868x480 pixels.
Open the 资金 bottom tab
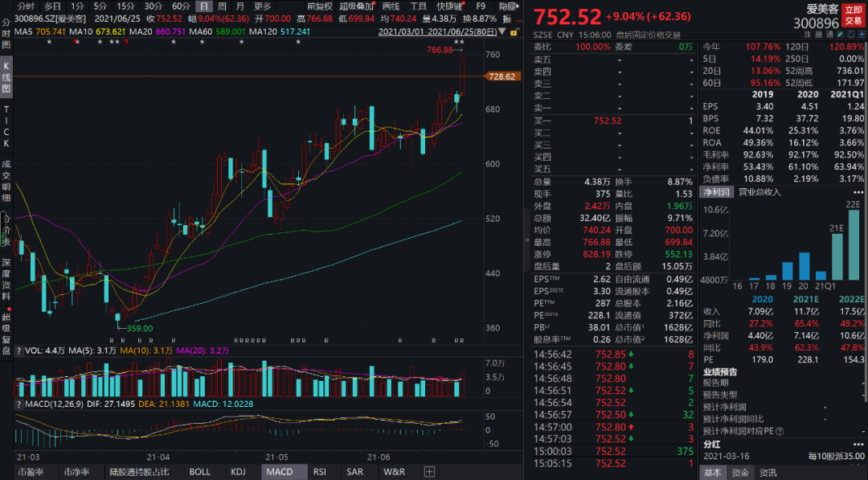click(x=739, y=472)
